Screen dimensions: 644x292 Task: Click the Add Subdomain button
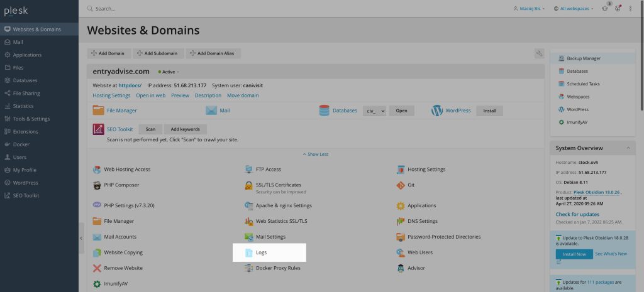pyautogui.click(x=158, y=53)
